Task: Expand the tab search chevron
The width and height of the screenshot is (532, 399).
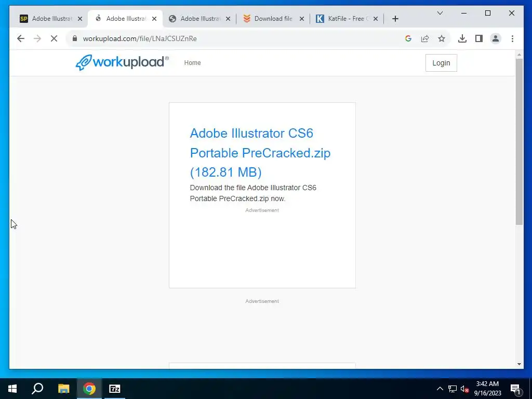Action: pos(440,13)
